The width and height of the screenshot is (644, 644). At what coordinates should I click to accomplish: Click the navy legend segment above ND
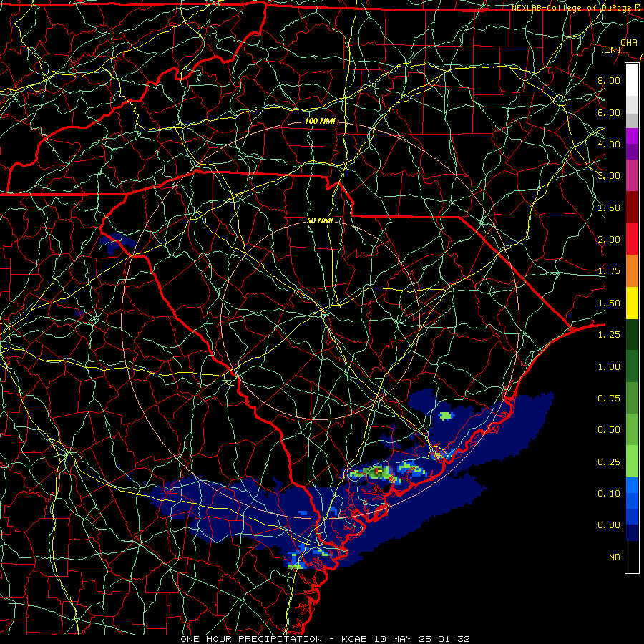632,533
